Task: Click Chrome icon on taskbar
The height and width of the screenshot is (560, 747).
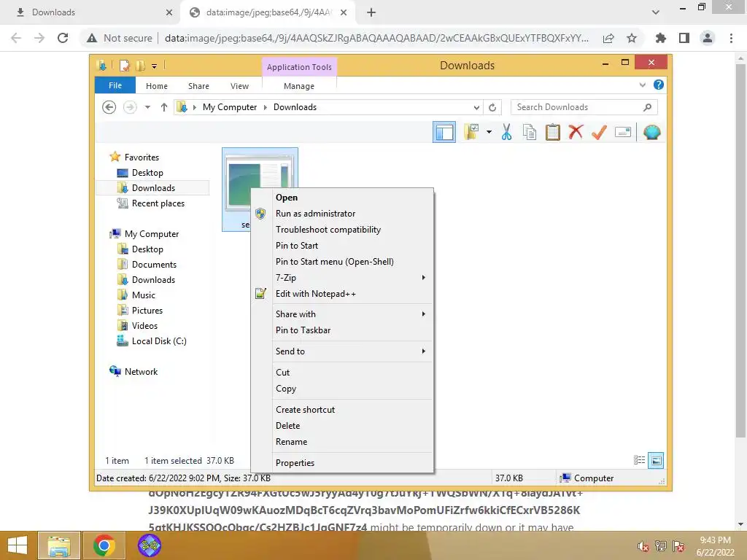Action: [x=104, y=545]
